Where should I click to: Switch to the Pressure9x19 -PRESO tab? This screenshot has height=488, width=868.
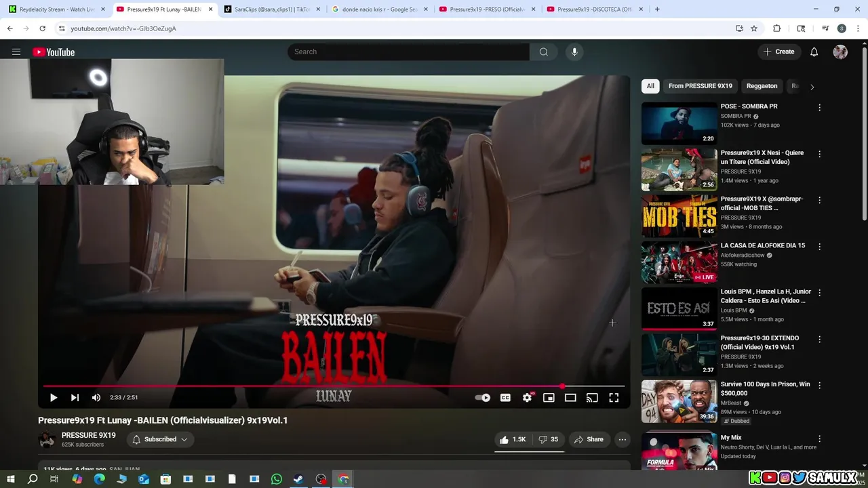tap(486, 9)
